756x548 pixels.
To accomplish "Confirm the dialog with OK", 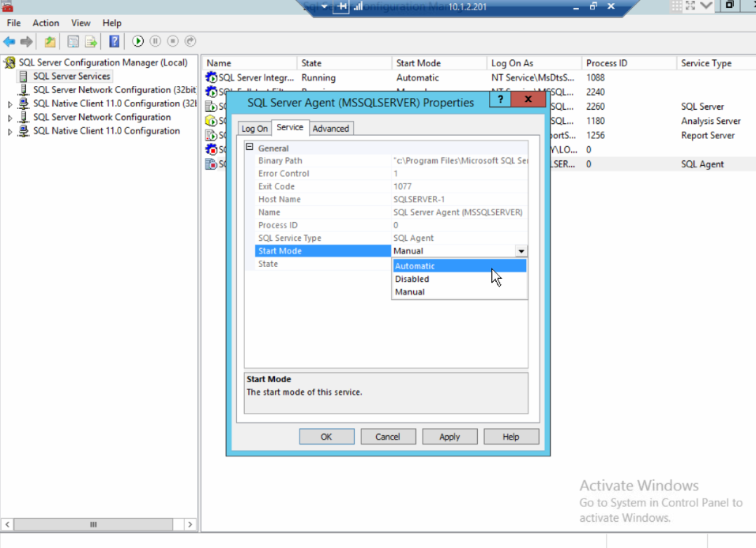I will click(x=326, y=437).
